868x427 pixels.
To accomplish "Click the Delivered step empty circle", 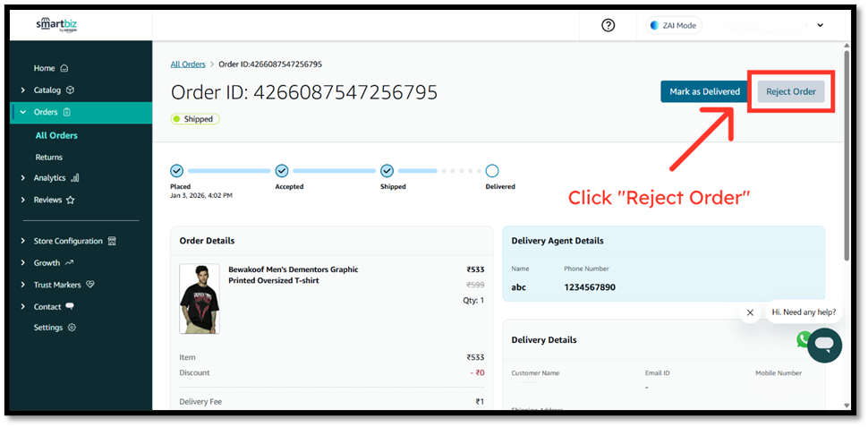I will pyautogui.click(x=492, y=170).
